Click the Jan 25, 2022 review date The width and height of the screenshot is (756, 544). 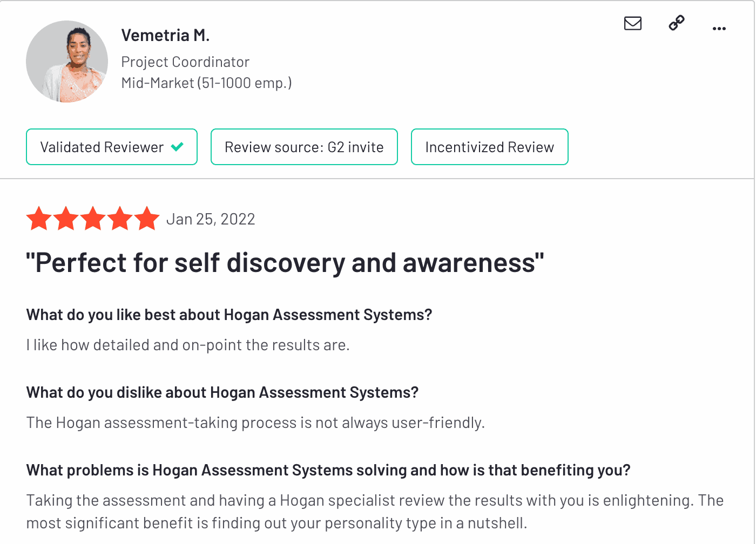211,219
